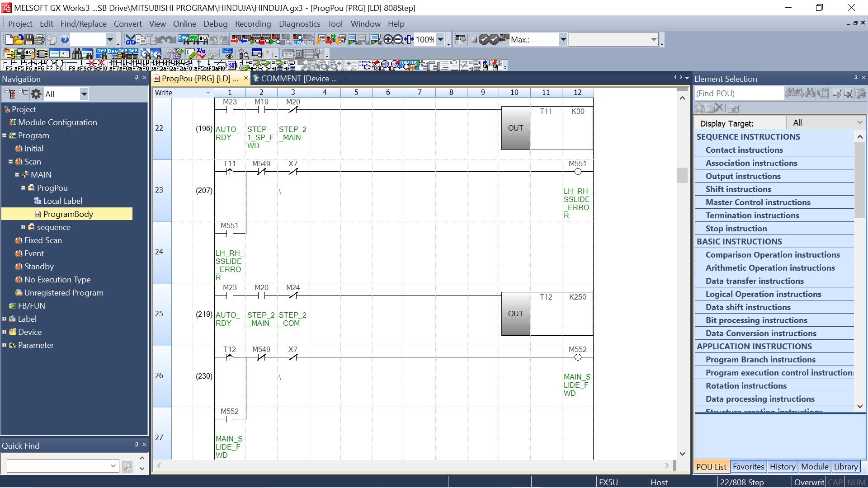Click the New project icon
Screen dimensions: 868x488
click(x=9, y=40)
